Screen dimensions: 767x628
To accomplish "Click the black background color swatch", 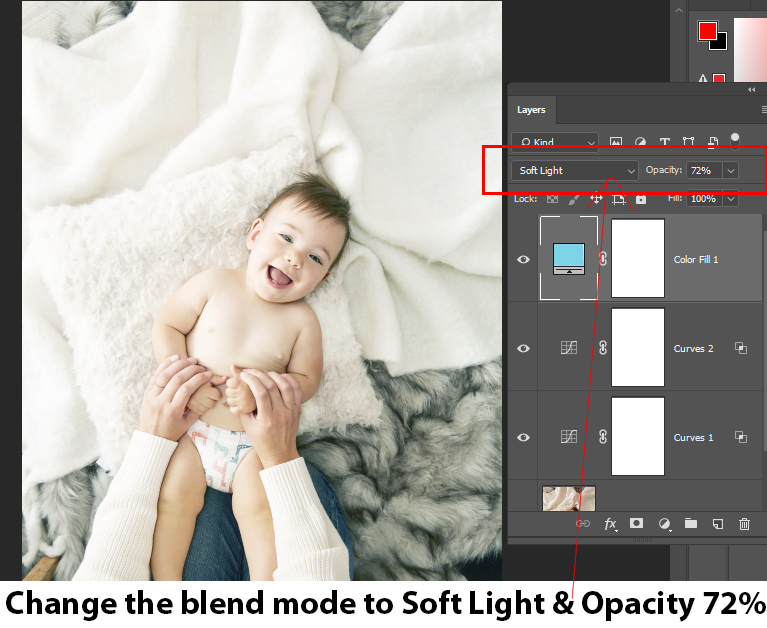I will coord(721,43).
